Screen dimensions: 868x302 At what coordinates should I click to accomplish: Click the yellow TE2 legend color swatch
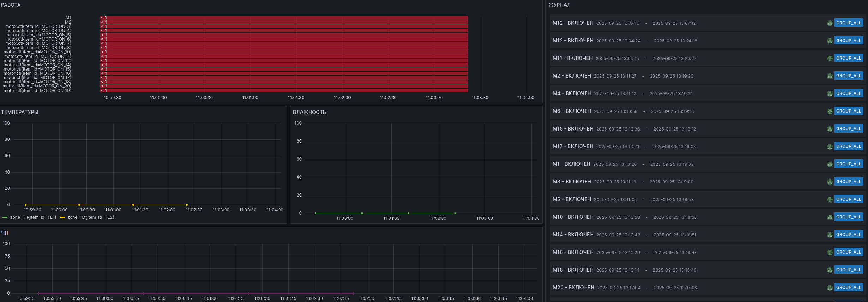(62, 217)
